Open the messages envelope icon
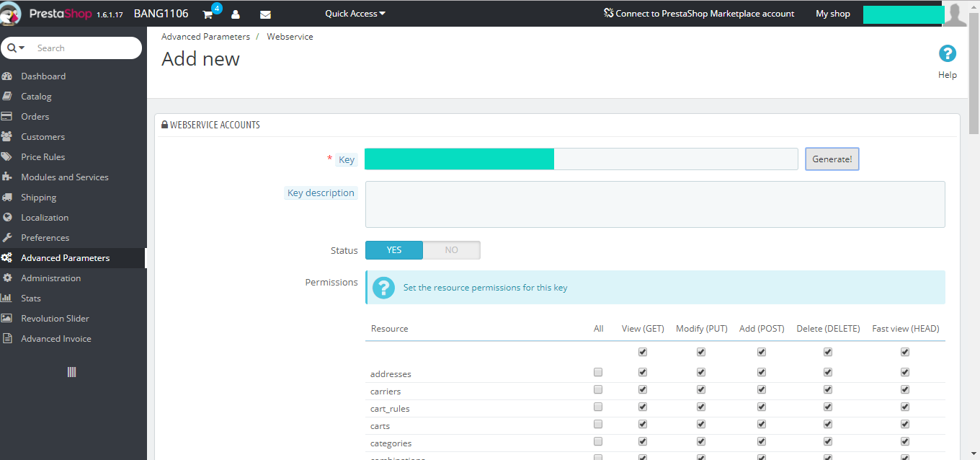The height and width of the screenshot is (460, 980). point(265,14)
